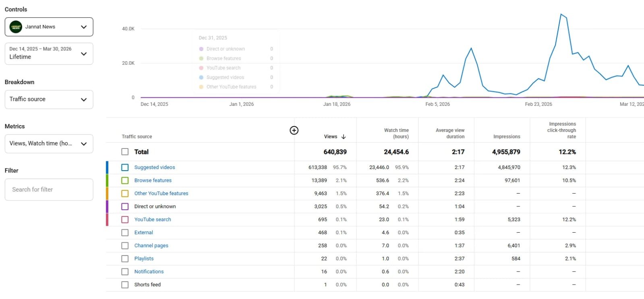Click the Jannat News channel avatar
644x299 pixels.
(x=16, y=27)
